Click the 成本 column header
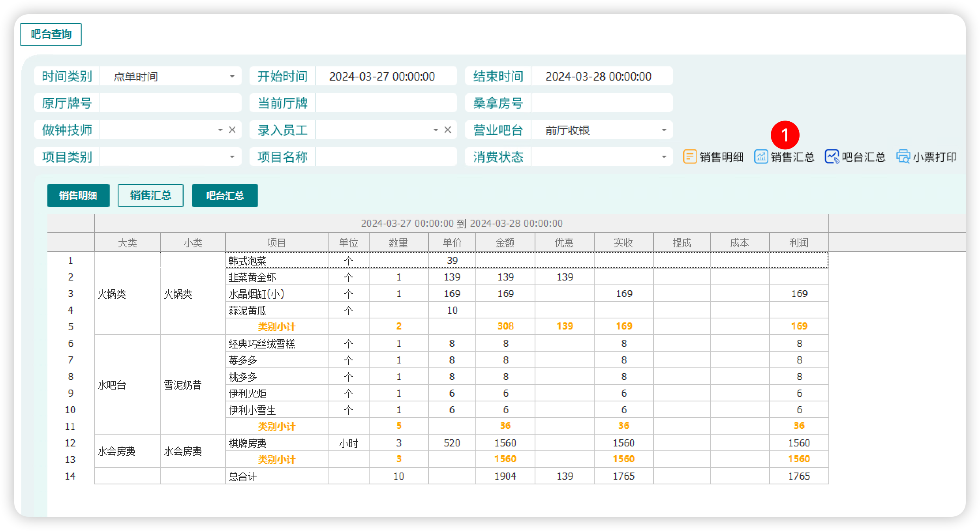Image resolution: width=980 pixels, height=531 pixels. point(740,243)
